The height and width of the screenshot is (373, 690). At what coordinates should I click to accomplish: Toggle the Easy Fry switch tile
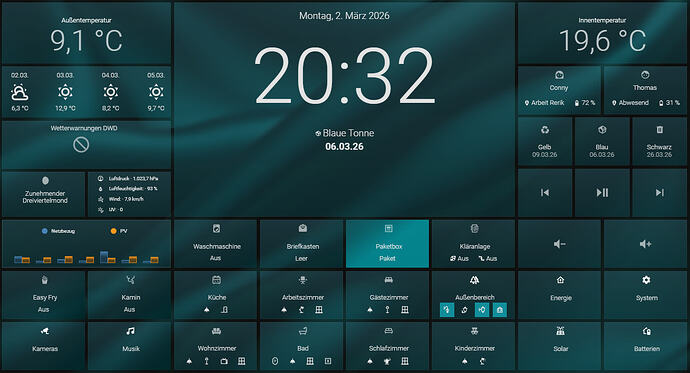click(x=44, y=295)
